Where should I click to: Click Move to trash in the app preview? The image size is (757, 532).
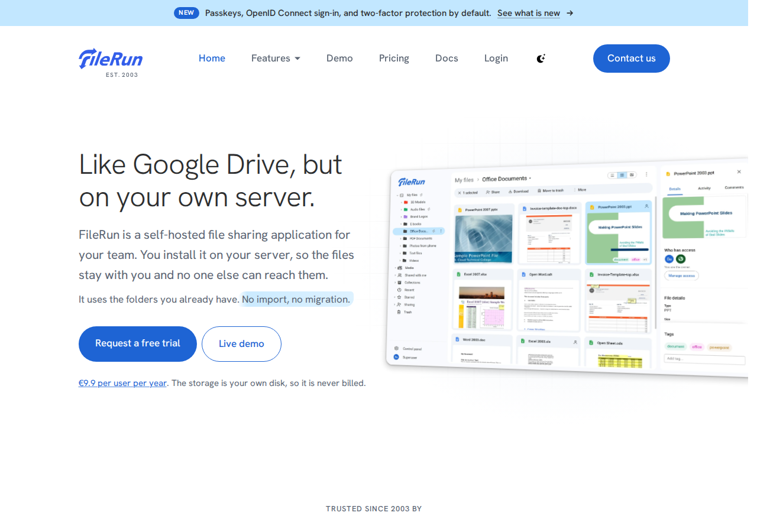pyautogui.click(x=551, y=191)
